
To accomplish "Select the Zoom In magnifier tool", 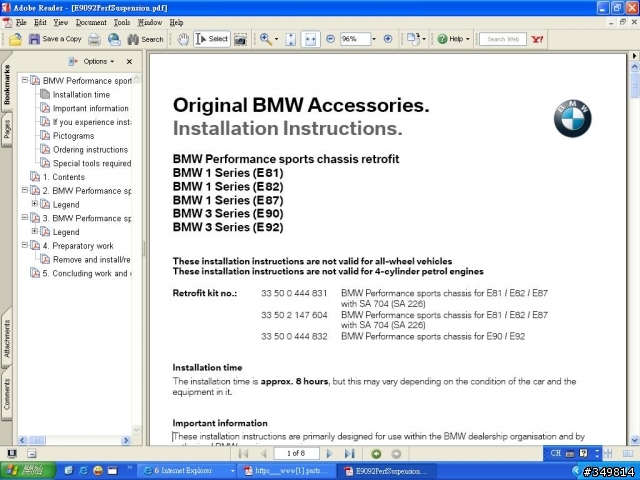I will (x=266, y=39).
